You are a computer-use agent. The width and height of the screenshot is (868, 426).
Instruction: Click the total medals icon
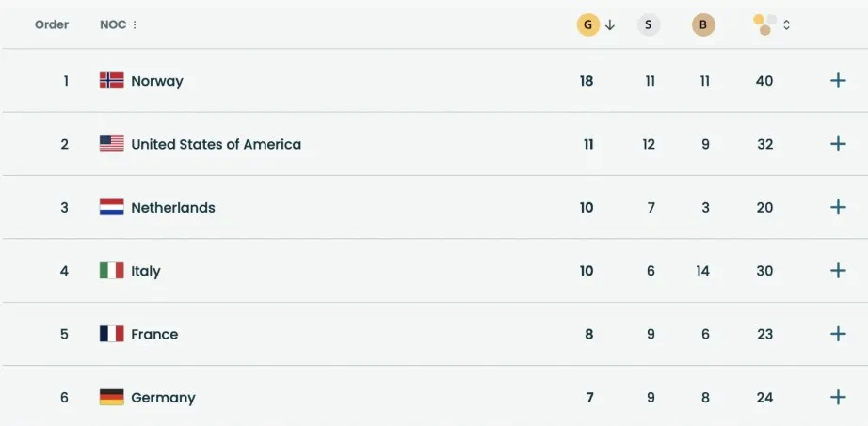click(764, 25)
